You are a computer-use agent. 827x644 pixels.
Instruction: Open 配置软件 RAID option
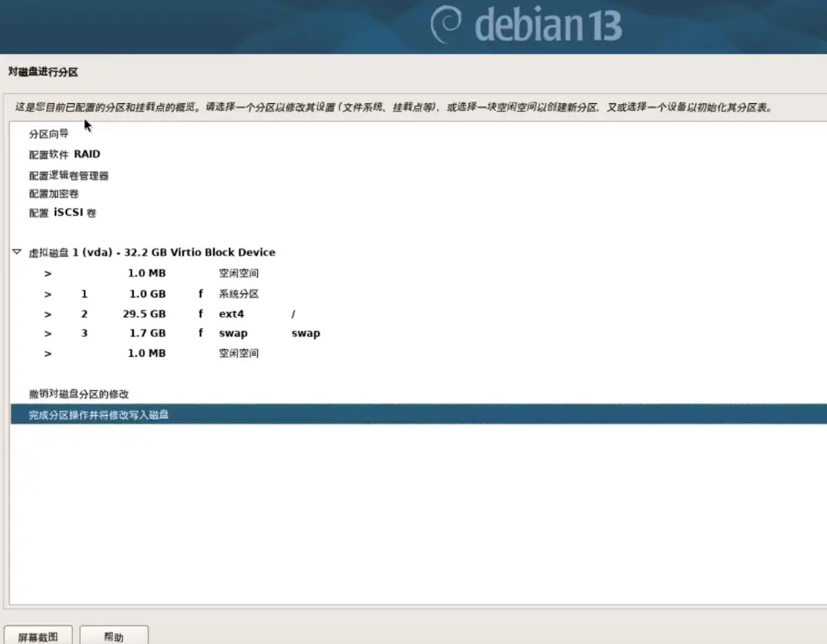pyautogui.click(x=65, y=154)
